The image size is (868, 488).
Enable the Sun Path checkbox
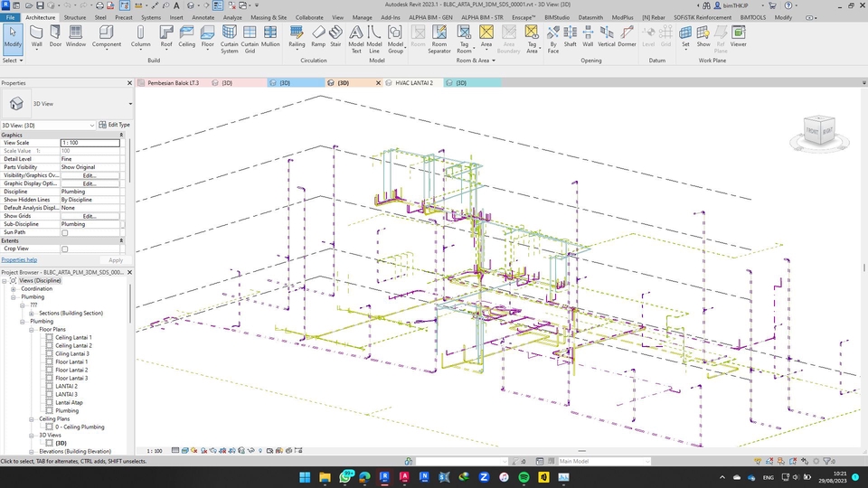coord(64,232)
